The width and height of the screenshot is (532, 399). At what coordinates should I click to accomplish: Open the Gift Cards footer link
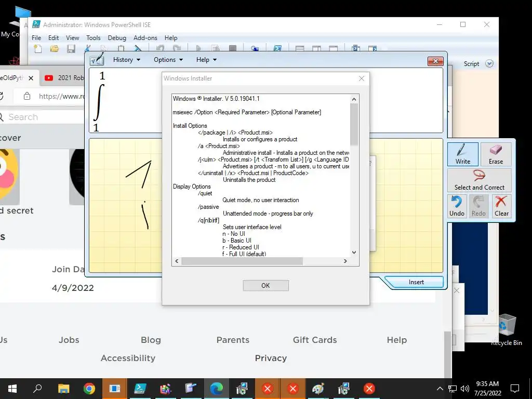coord(315,340)
